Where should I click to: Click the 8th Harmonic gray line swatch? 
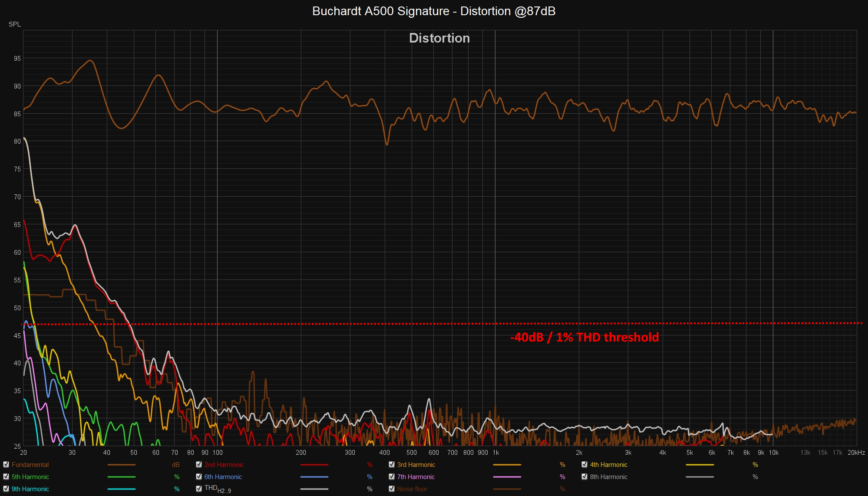(x=700, y=477)
